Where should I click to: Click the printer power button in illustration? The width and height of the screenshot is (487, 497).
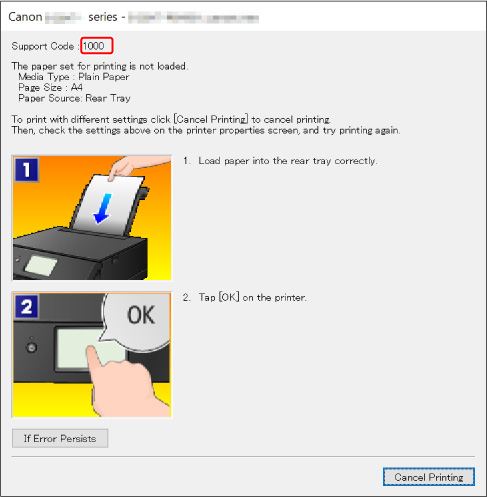pos(32,348)
